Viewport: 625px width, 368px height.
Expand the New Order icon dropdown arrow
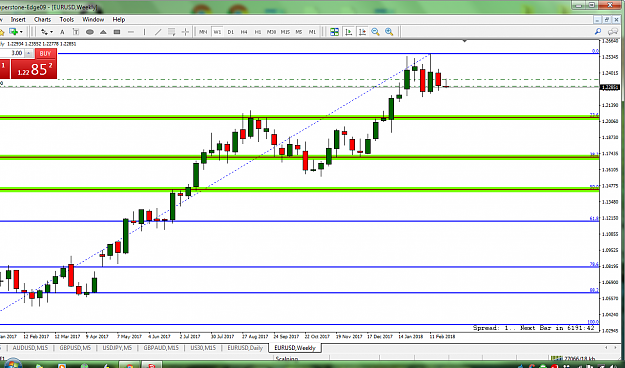point(21,32)
